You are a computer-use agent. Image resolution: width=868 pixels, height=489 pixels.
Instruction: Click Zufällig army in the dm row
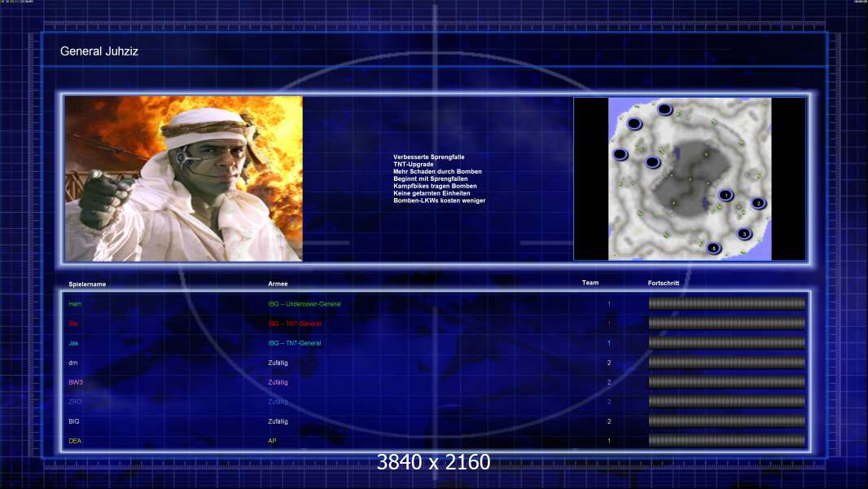point(278,363)
